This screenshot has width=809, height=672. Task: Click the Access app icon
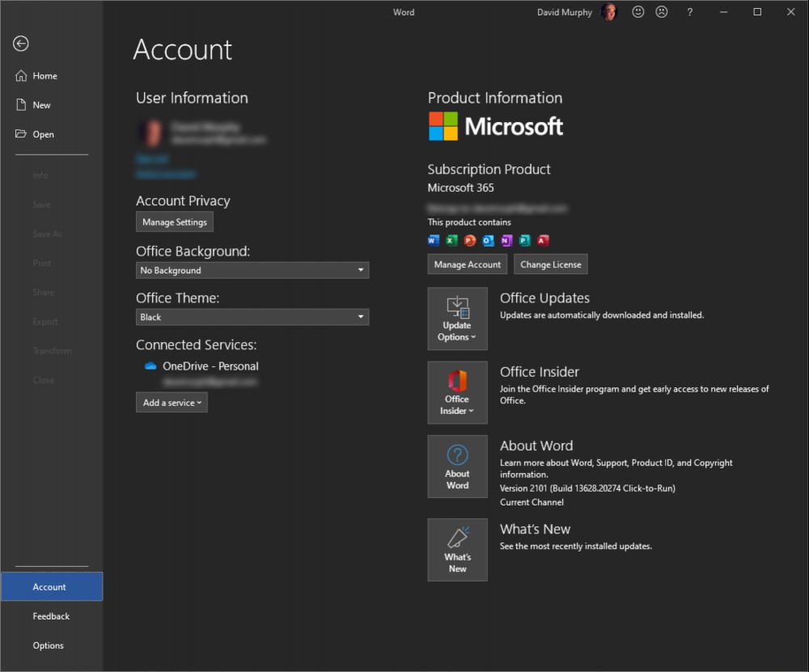coord(543,240)
